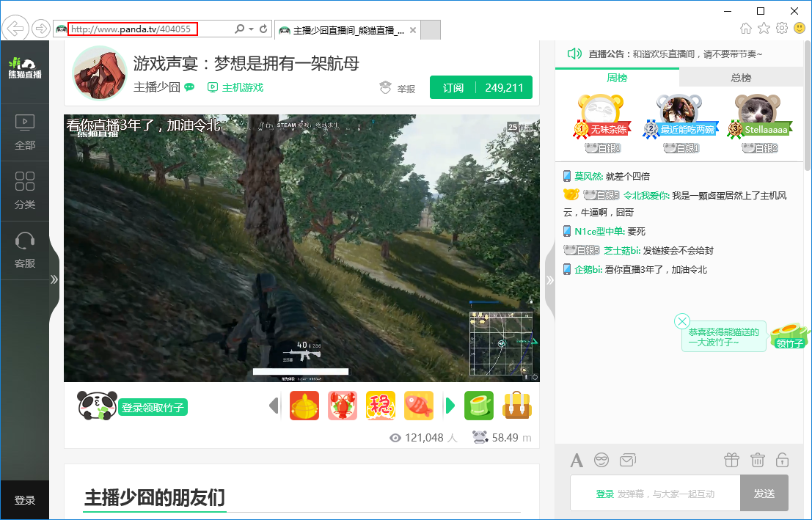This screenshot has height=520, width=812.
Task: Click the 发送 send button
Action: (764, 493)
